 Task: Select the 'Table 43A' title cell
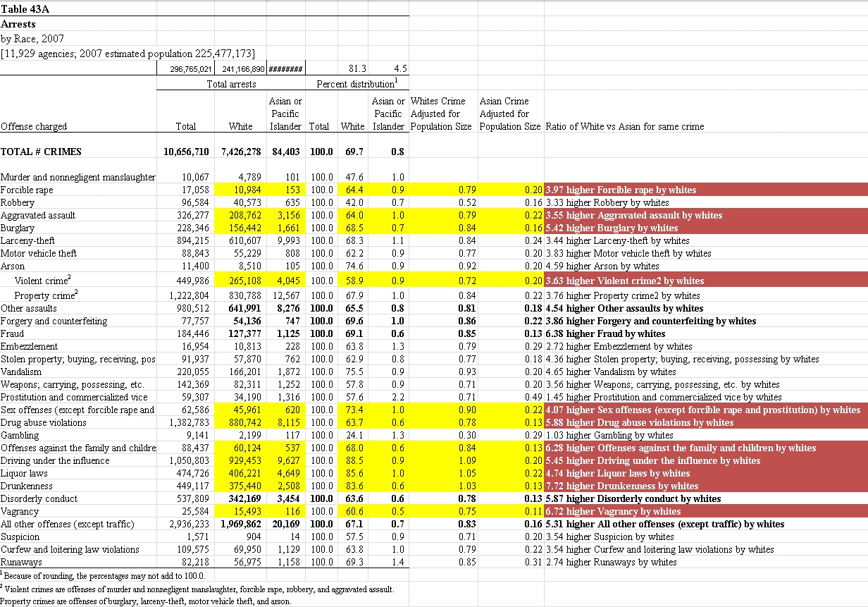[25, 9]
